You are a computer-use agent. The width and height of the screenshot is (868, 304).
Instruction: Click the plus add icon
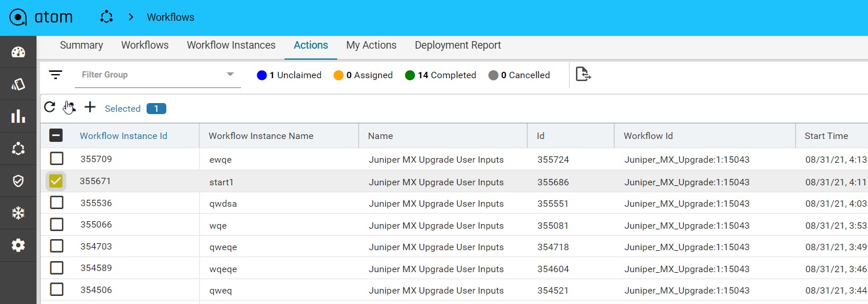[x=90, y=107]
